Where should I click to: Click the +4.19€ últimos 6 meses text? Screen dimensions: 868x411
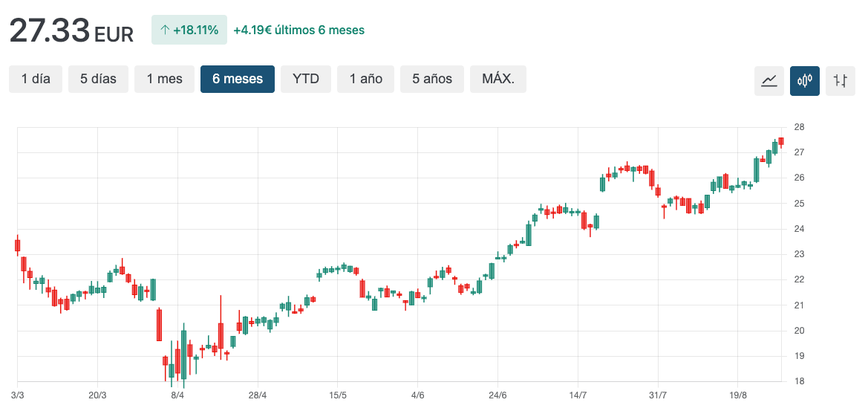pyautogui.click(x=298, y=30)
